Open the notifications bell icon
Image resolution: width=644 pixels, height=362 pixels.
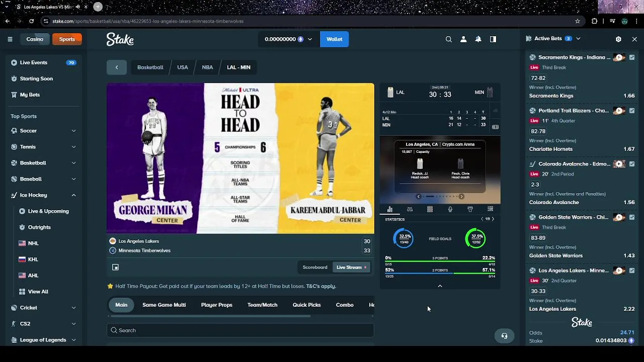478,39
